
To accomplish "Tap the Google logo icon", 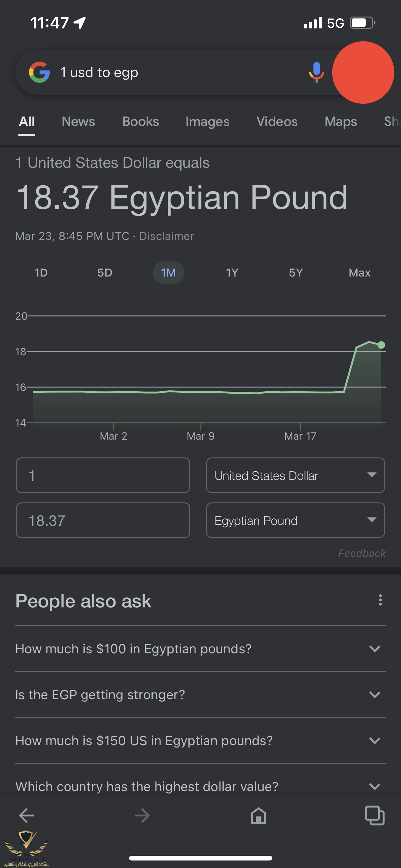I will [x=39, y=72].
